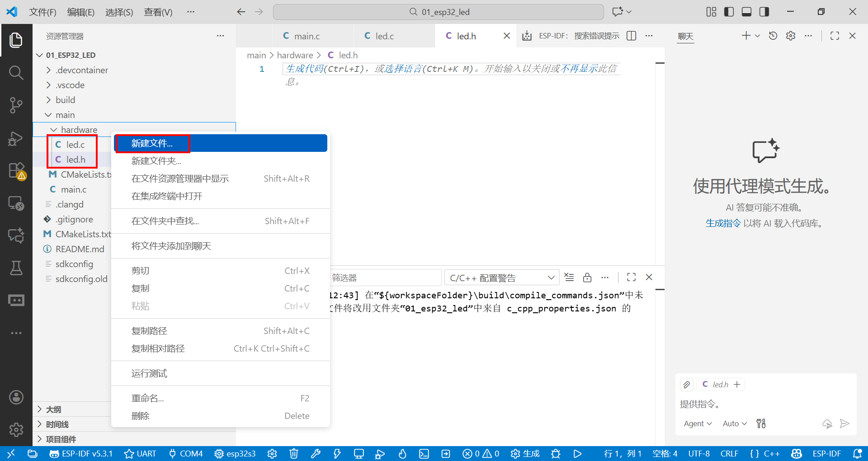Choose 重命名... menu entry
The image size is (868, 461).
pos(221,398)
